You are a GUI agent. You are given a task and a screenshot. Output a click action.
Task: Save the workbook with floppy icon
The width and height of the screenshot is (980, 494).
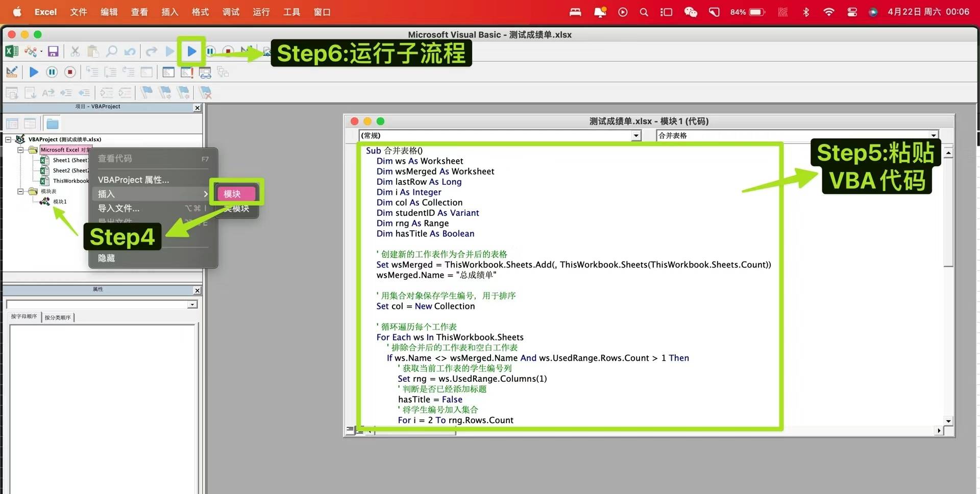[x=53, y=51]
